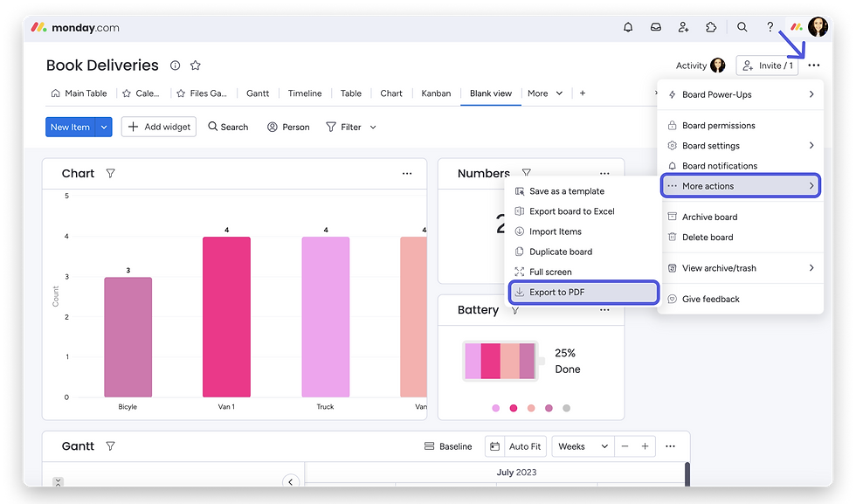
Task: Switch to the Main Table tab
Action: (79, 93)
